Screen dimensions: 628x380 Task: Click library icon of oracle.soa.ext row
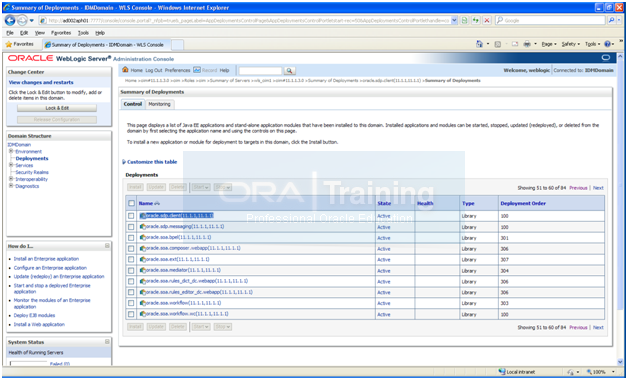(x=142, y=259)
